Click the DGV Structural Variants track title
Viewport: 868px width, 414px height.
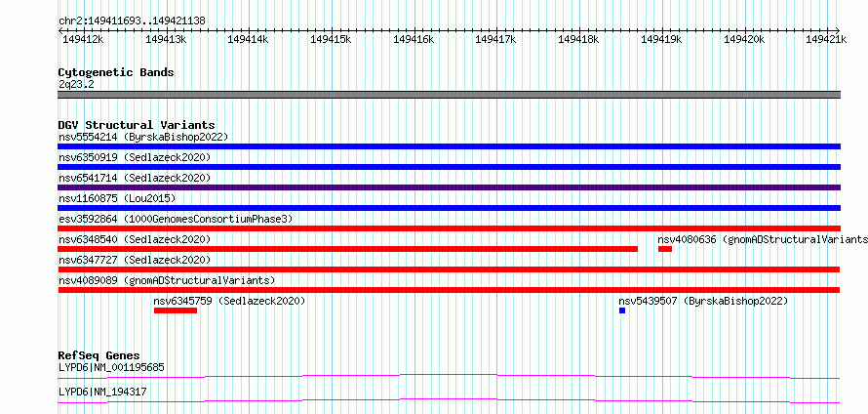[137, 125]
